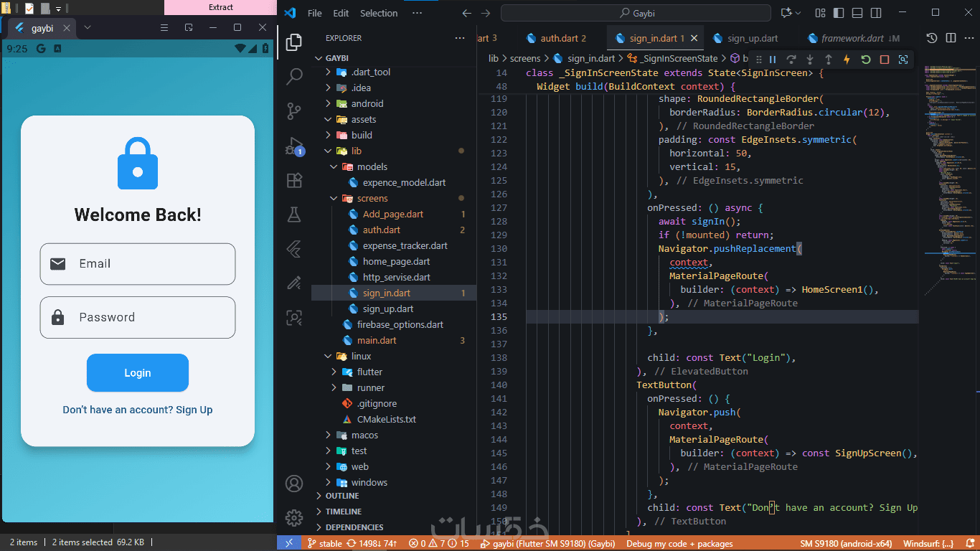Screen dimensions: 980x551
Task: Navigate forward with the arrow button
Action: [486, 13]
